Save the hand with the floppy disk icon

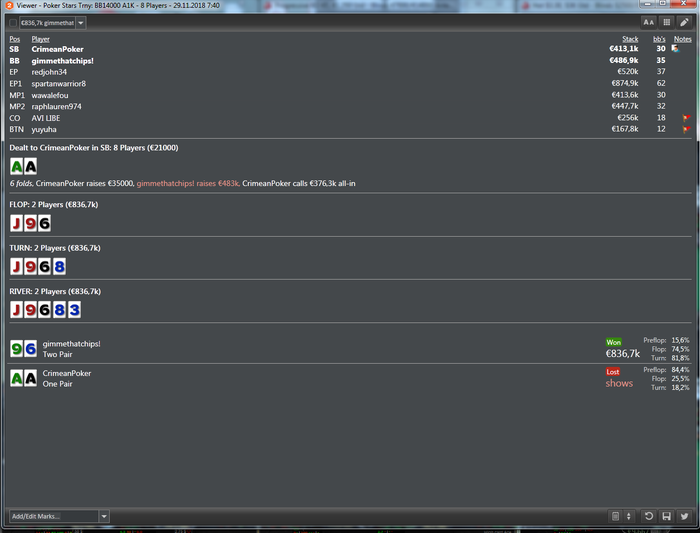[667, 516]
